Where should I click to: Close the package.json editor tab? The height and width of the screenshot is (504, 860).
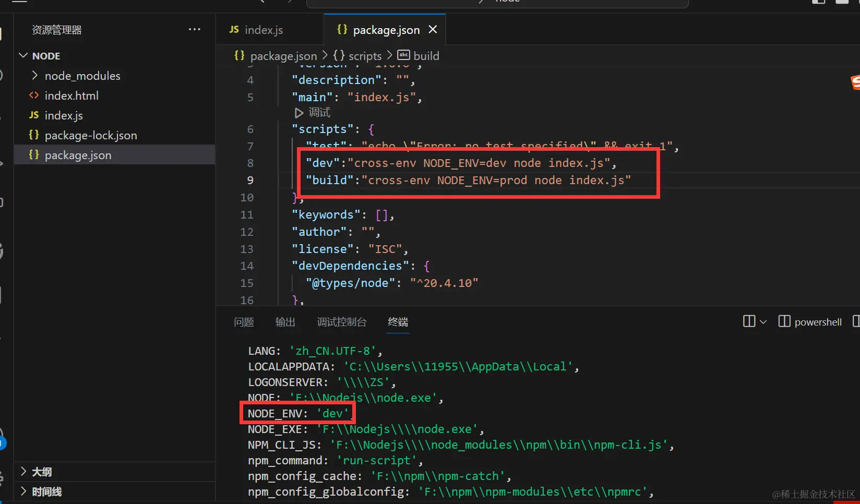click(x=433, y=30)
